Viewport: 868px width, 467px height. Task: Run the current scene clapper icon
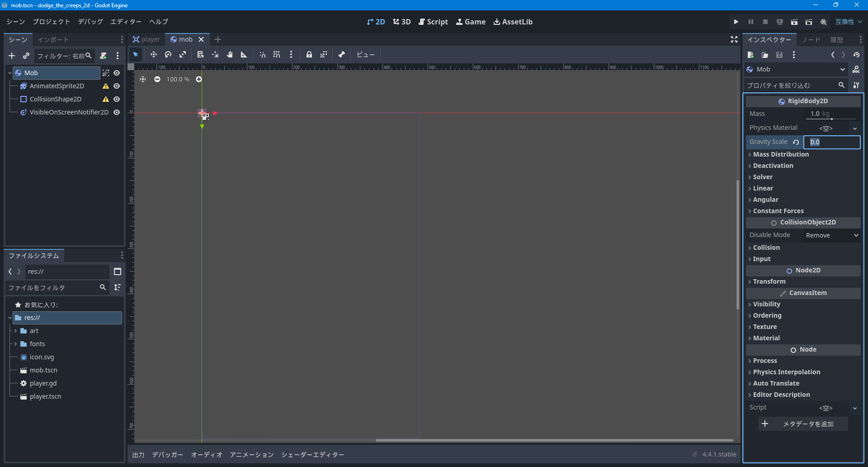click(x=794, y=22)
